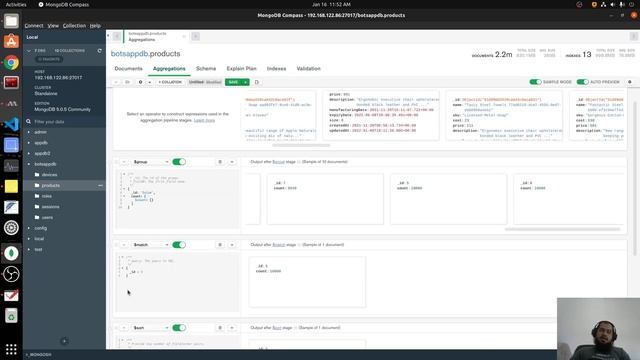
Task: Toggle the $group stage switch
Action: 179,162
